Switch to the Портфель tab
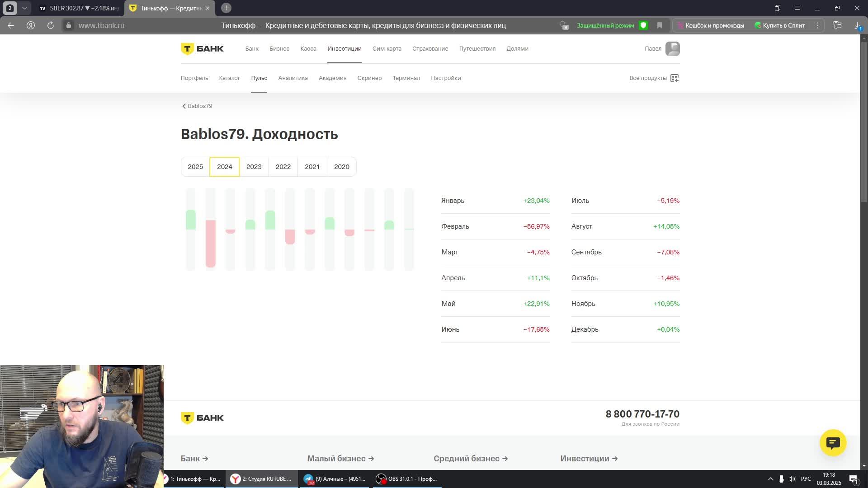 194,78
